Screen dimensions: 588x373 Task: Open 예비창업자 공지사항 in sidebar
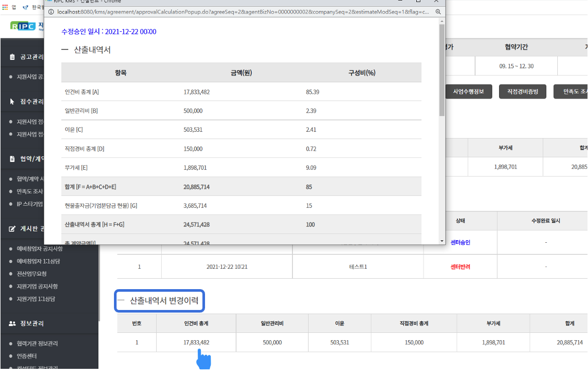click(x=39, y=249)
